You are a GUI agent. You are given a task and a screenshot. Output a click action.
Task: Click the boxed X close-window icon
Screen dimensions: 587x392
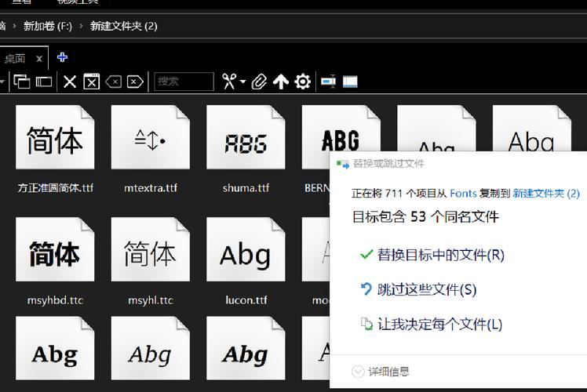click(x=91, y=82)
